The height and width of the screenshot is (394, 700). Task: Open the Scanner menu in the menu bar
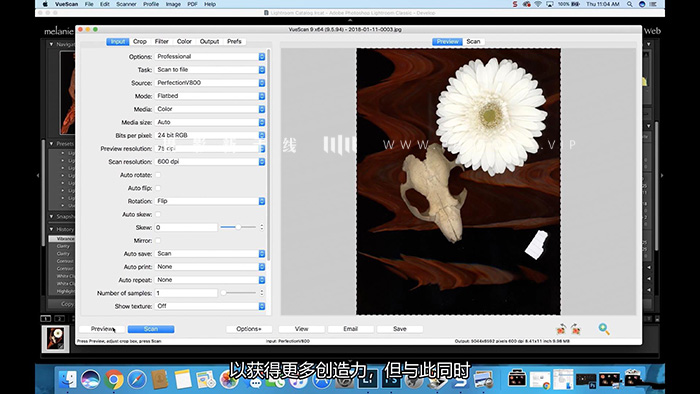(126, 4)
